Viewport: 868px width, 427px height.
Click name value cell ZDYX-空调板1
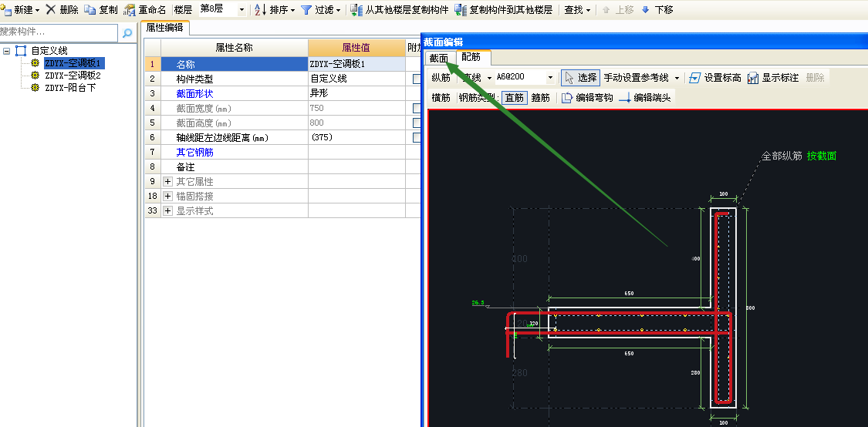coord(356,64)
